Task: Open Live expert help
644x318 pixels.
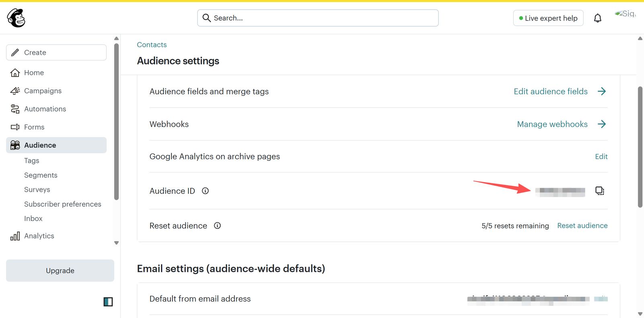Action: click(x=548, y=18)
